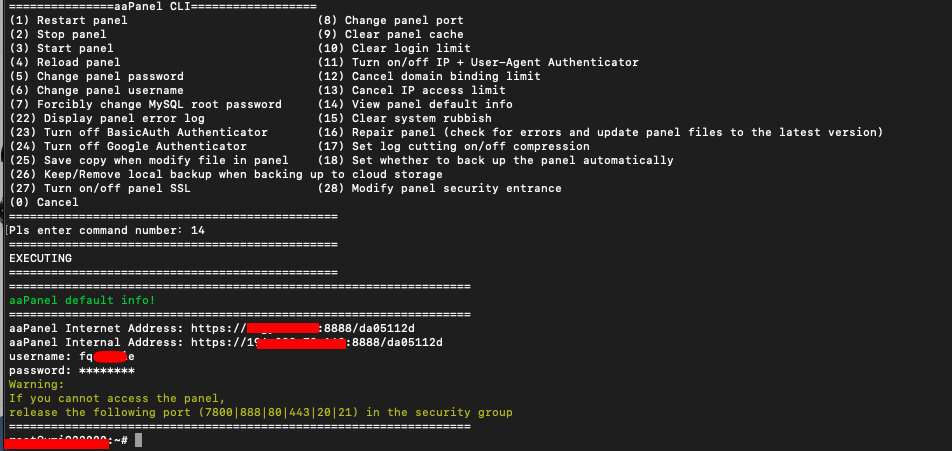This screenshot has height=451, width=952.
Task: Select the "(5) Change panel password" line
Action: (96, 76)
